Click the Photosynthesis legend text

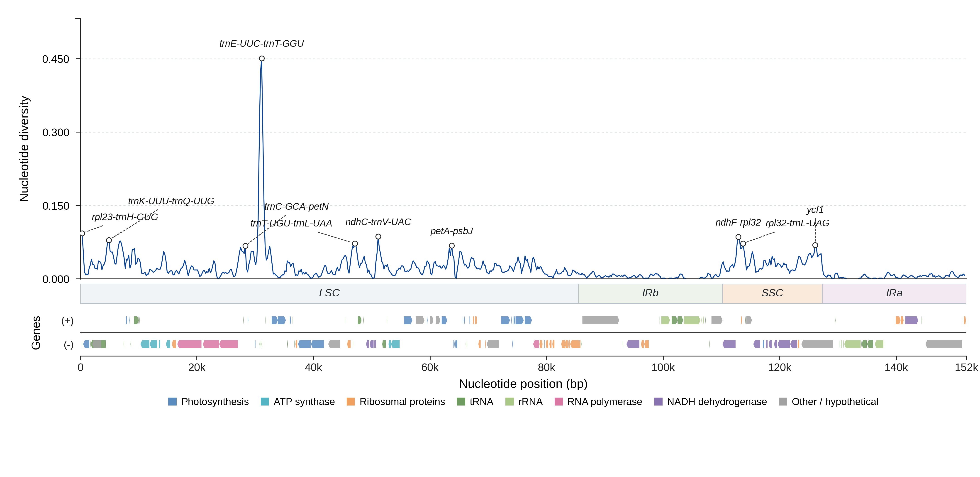pyautogui.click(x=215, y=402)
